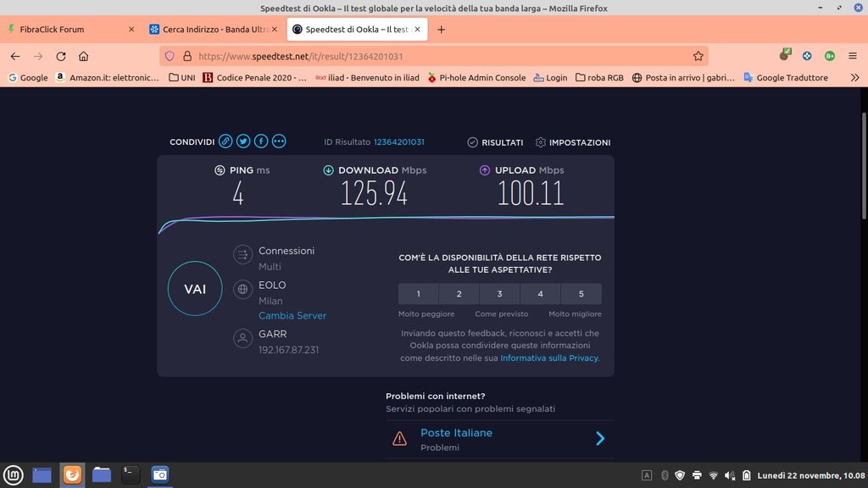The height and width of the screenshot is (488, 868).
Task: Click the page vertical scrollbar
Action: coord(864,166)
